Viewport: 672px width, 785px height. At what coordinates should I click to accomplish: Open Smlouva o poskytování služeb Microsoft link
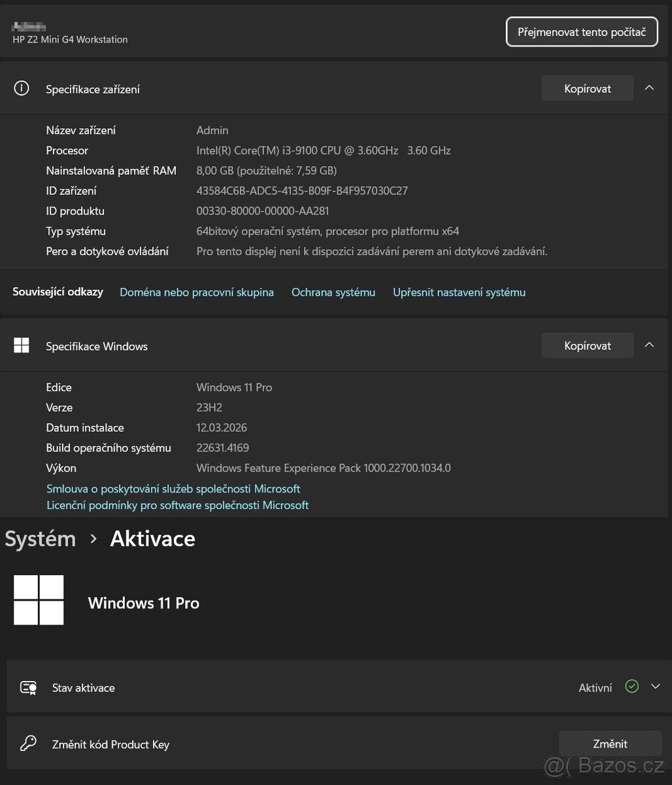pyautogui.click(x=173, y=489)
